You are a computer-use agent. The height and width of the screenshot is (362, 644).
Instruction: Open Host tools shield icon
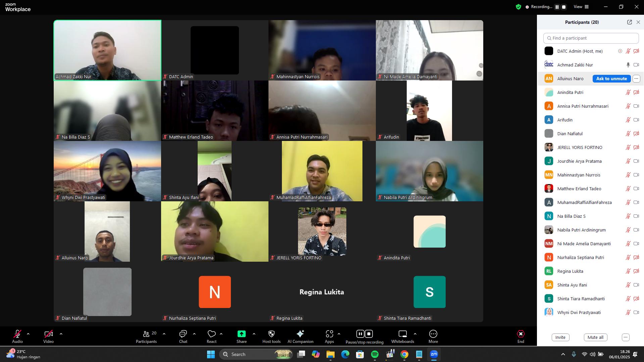pyautogui.click(x=271, y=334)
